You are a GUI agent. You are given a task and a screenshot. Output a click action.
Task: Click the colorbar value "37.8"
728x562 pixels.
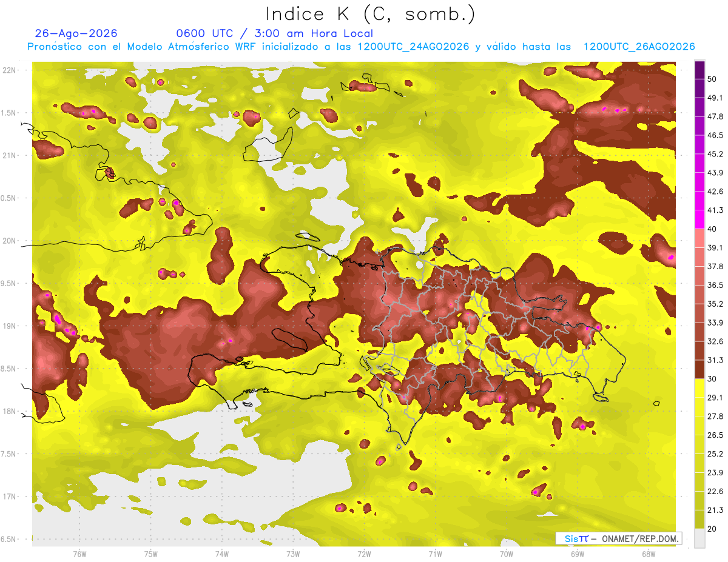715,267
